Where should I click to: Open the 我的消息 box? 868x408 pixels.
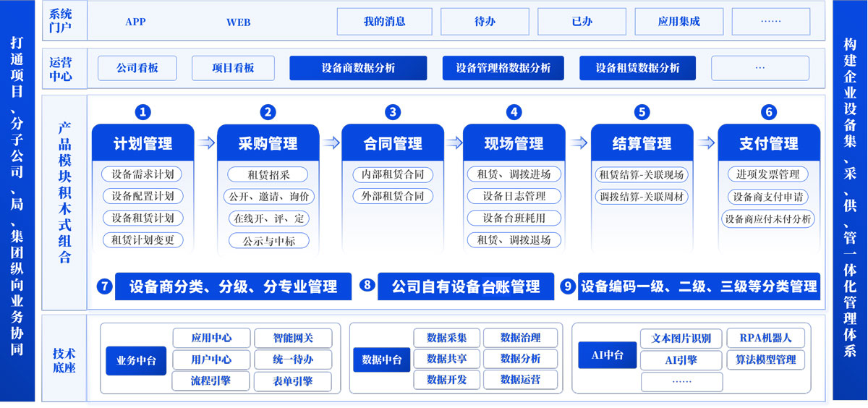click(384, 22)
